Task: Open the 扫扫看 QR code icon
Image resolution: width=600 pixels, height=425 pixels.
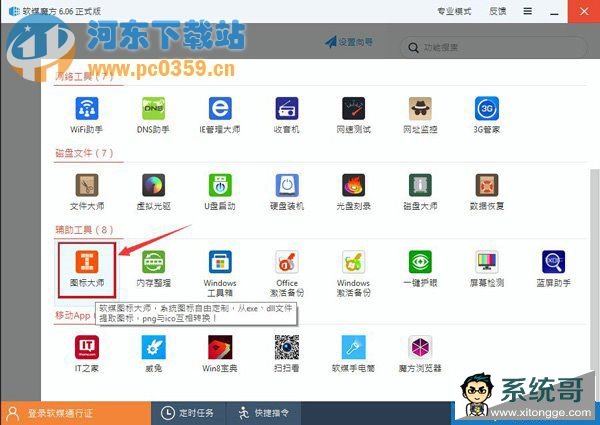Action: coord(288,348)
